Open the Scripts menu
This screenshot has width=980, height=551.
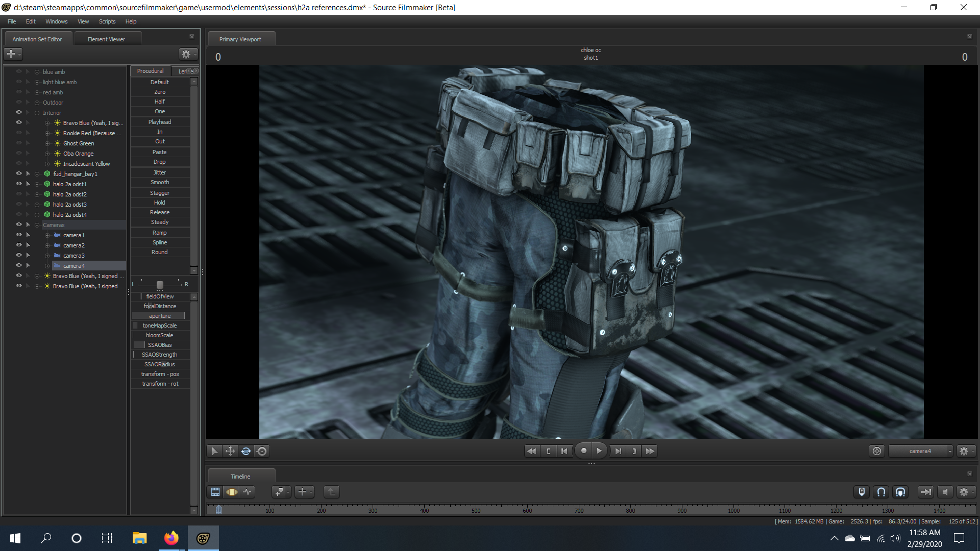click(x=107, y=21)
